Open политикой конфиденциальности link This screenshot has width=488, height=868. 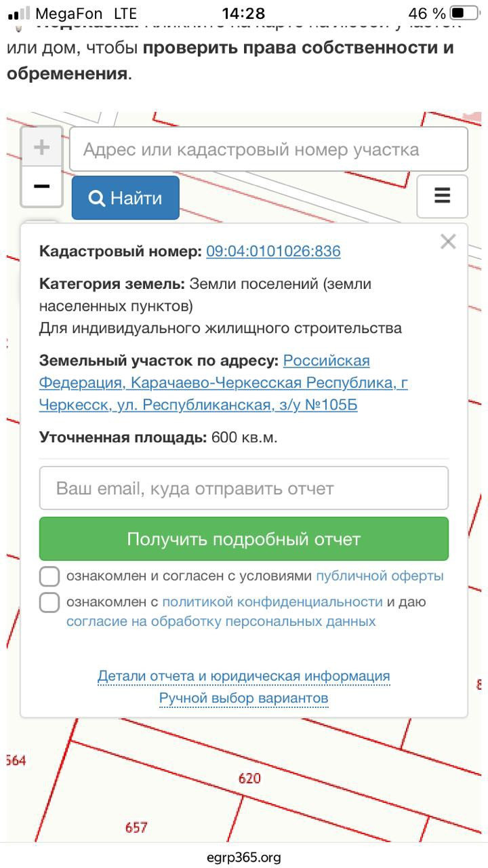(x=272, y=601)
